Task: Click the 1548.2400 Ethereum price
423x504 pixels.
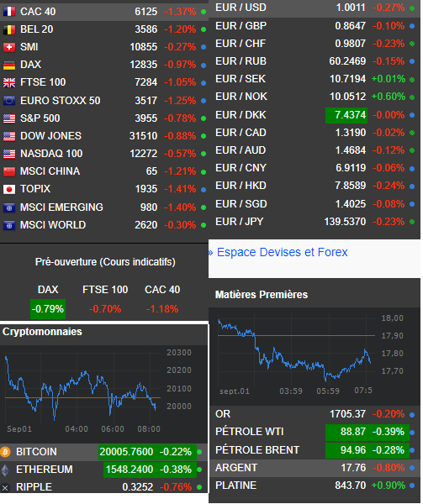Action: (130, 470)
